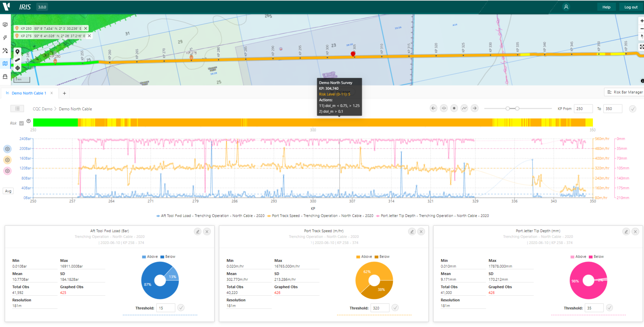The width and height of the screenshot is (644, 327).
Task: Close the Port Jetter Tip Depth panel
Action: 636,231
